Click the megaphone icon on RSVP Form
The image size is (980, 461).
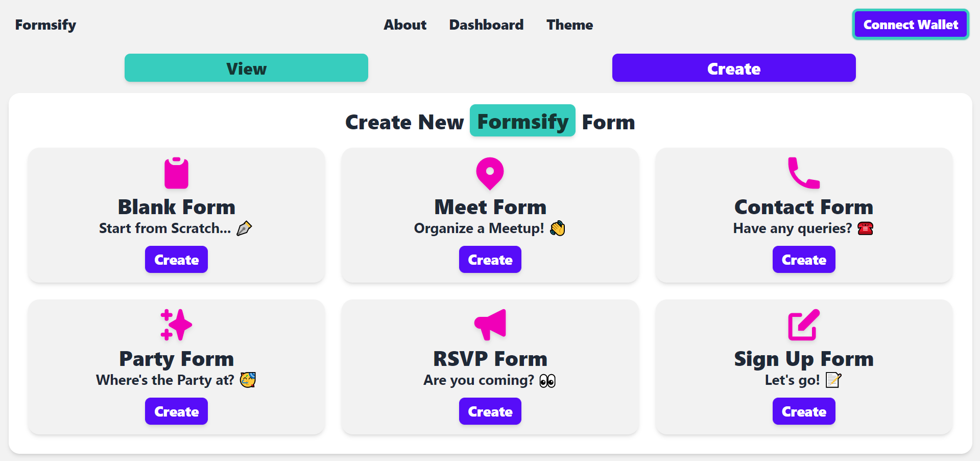point(490,325)
